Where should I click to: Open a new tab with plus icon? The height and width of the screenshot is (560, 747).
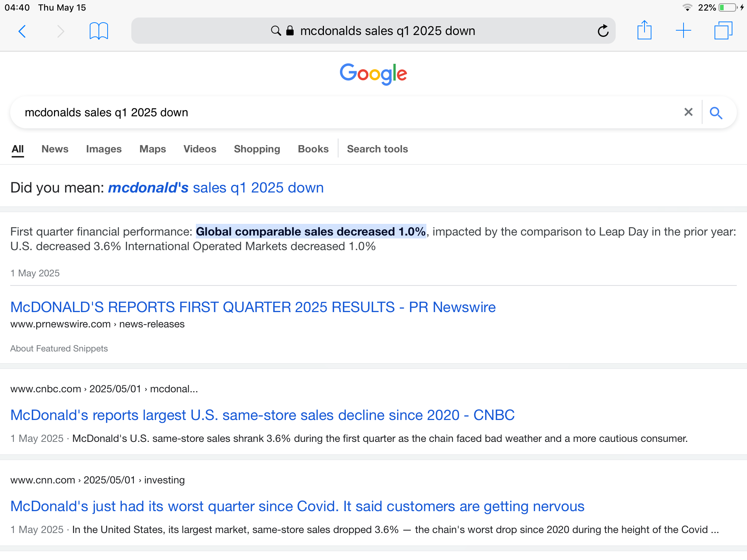point(683,31)
